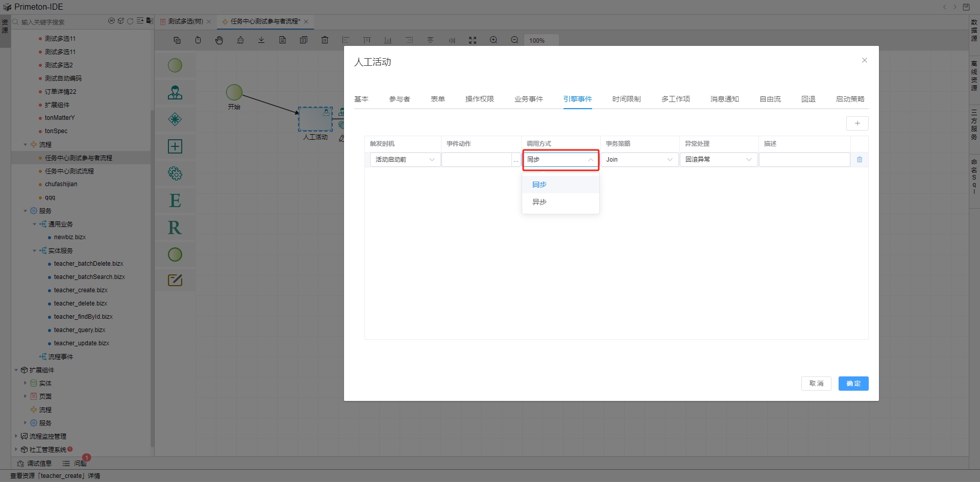980x482 pixels.
Task: Collapse the 流程 tree node
Action: (x=26, y=145)
